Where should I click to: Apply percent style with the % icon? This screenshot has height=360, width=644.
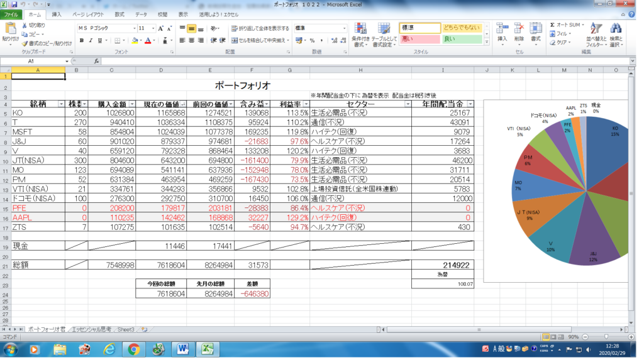pos(312,40)
